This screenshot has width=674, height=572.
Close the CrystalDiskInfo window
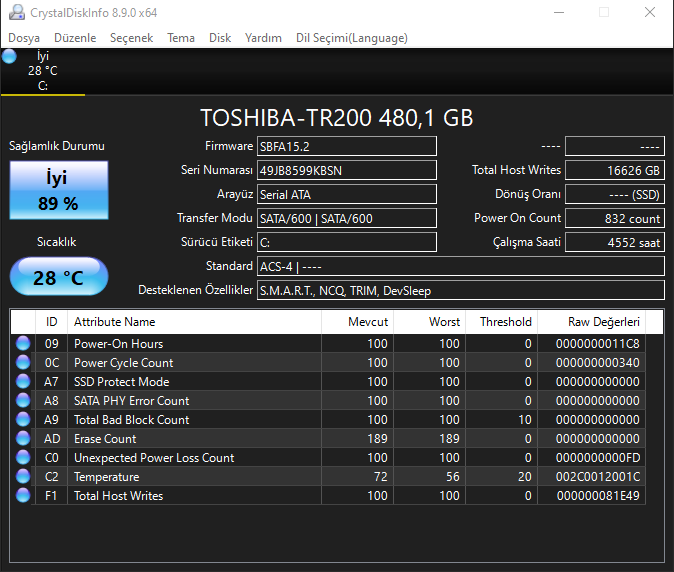point(649,12)
